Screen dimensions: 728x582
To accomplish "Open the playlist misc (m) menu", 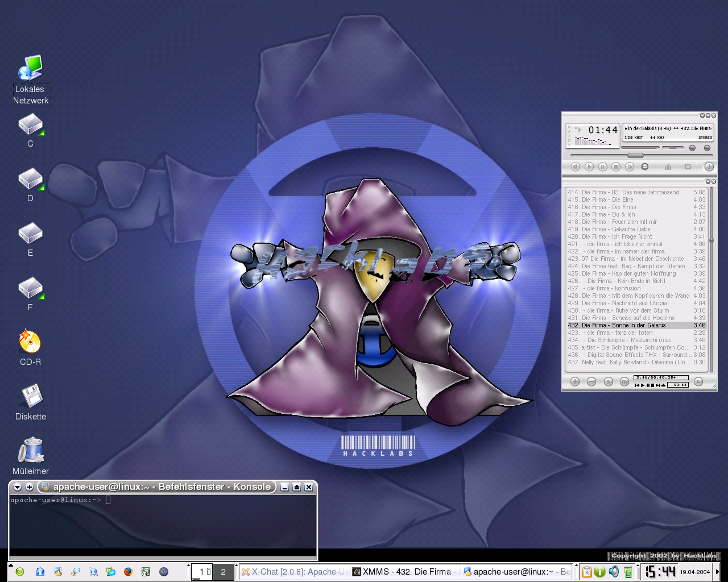I will pos(624,382).
